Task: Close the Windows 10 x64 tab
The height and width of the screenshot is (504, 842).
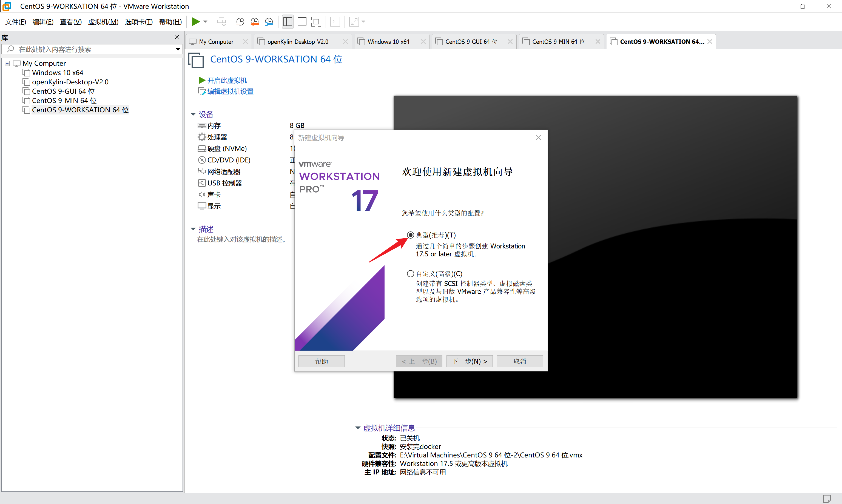Action: (x=423, y=41)
